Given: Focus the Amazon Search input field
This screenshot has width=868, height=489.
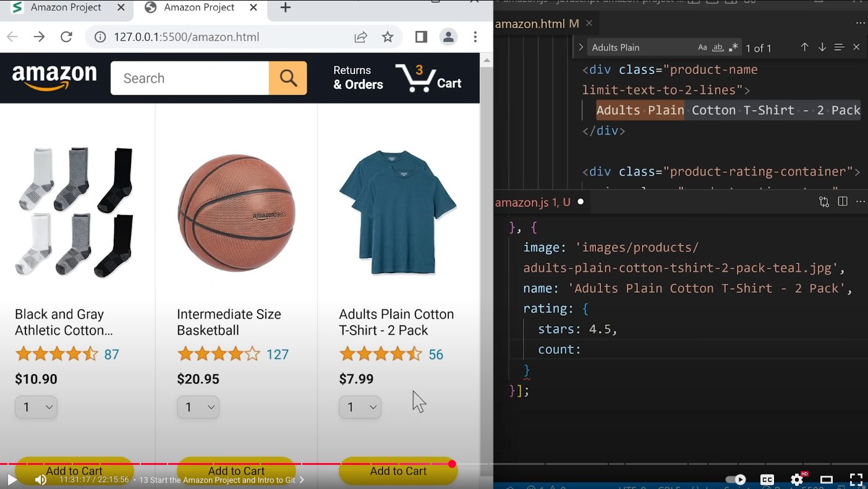Looking at the screenshot, I should pyautogui.click(x=190, y=78).
